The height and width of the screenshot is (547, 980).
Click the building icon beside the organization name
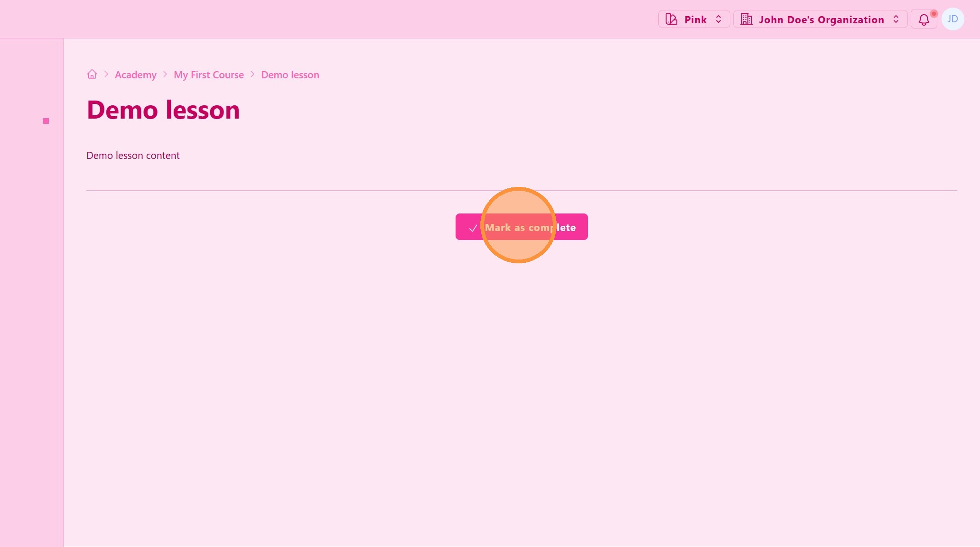point(747,19)
